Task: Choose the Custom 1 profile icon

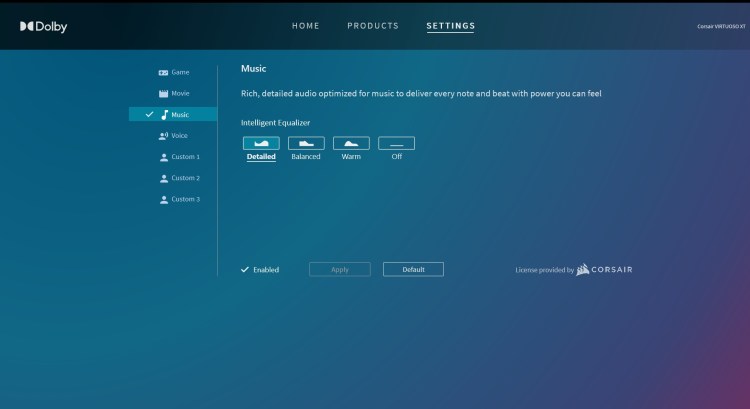Action: click(x=164, y=157)
